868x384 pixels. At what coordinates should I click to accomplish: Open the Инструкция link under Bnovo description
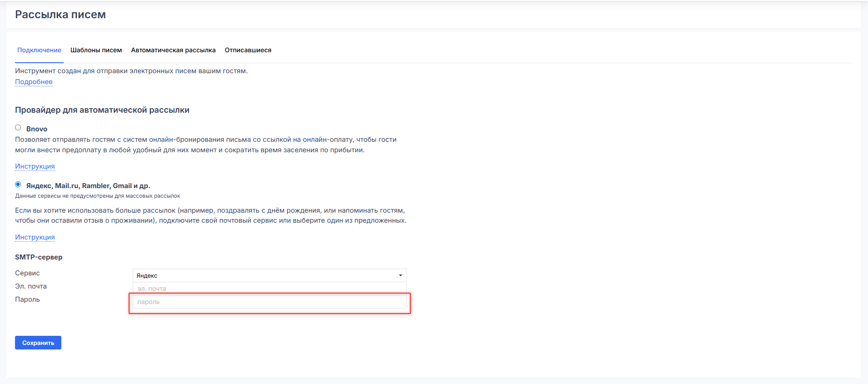click(35, 166)
